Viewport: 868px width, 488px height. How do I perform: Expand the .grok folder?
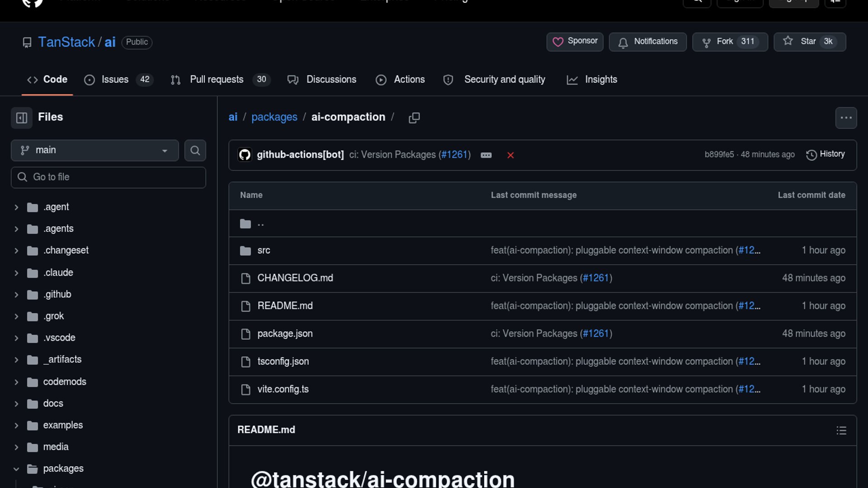16,316
